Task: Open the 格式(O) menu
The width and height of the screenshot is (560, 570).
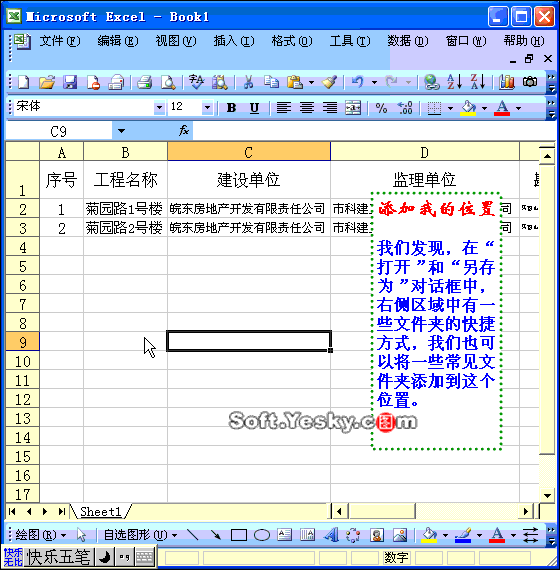Action: [292, 41]
